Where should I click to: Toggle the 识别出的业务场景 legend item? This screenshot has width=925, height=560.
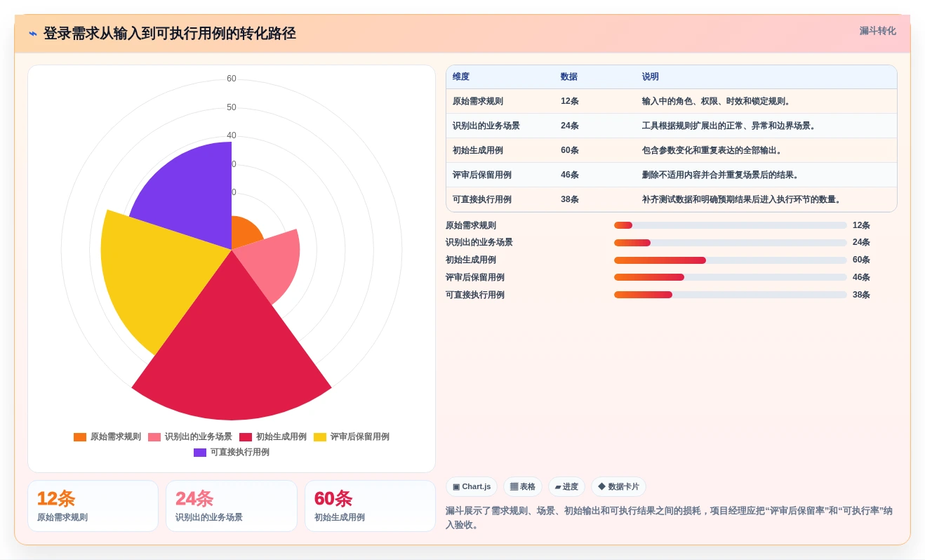coord(190,436)
